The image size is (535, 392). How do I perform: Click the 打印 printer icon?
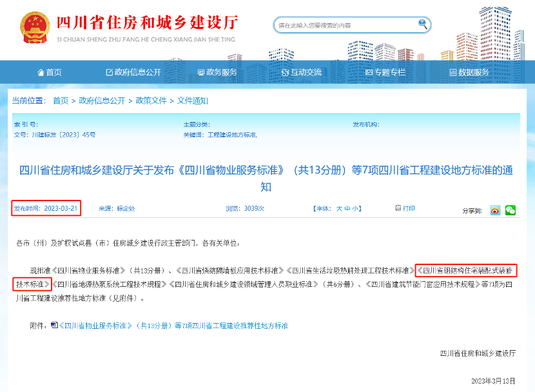(398, 208)
